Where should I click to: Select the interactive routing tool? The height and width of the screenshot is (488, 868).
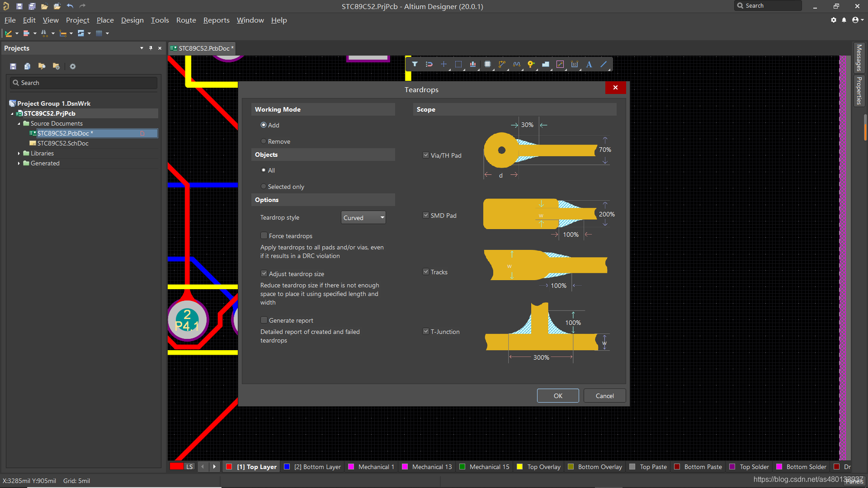tap(502, 64)
